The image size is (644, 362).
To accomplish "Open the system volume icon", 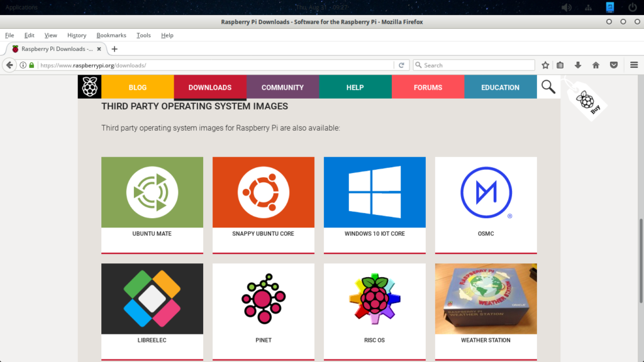I will [567, 8].
